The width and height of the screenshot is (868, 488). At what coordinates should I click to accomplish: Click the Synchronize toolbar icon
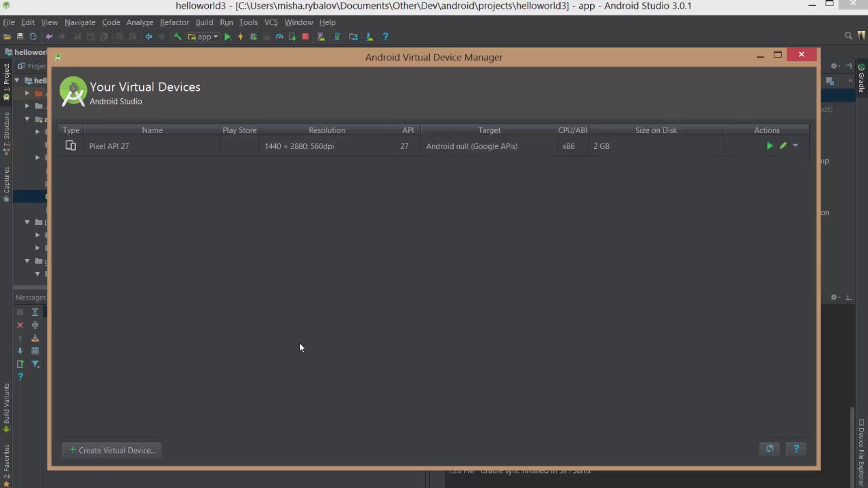(33, 37)
